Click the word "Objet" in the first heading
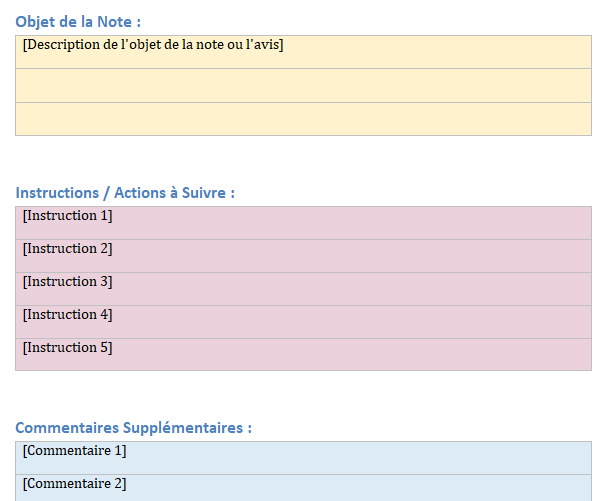 36,21
